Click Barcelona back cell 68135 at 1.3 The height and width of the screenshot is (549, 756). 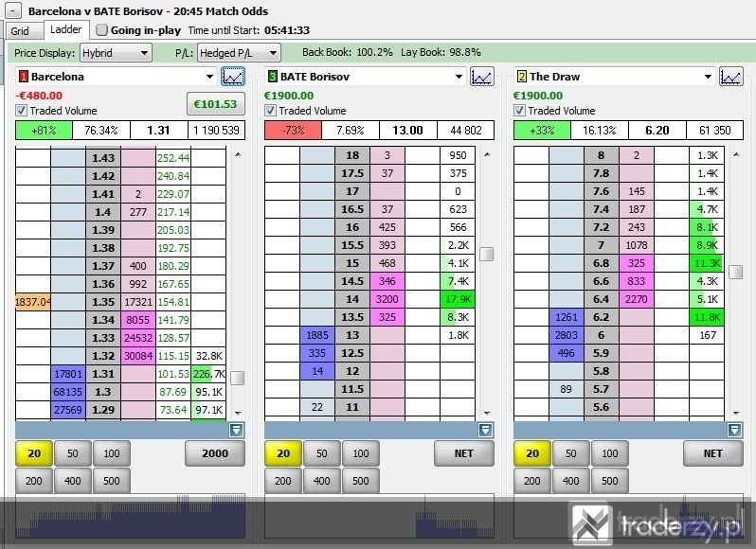point(68,392)
